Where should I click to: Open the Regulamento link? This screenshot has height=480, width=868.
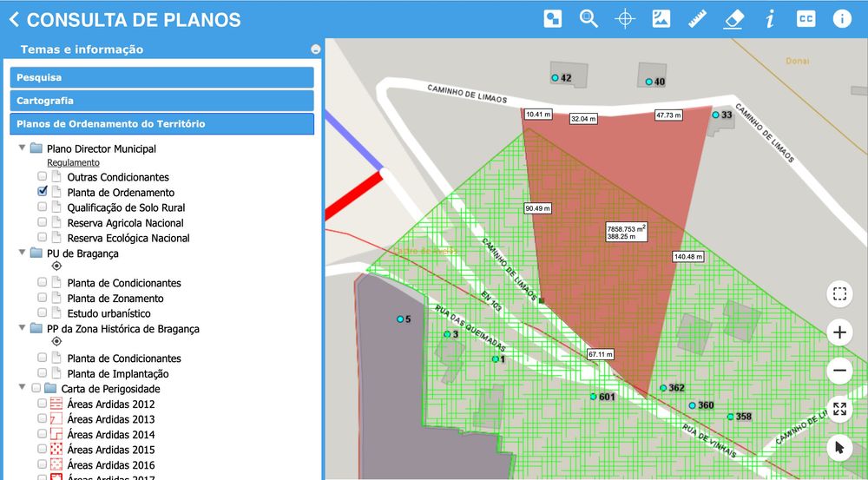[73, 163]
